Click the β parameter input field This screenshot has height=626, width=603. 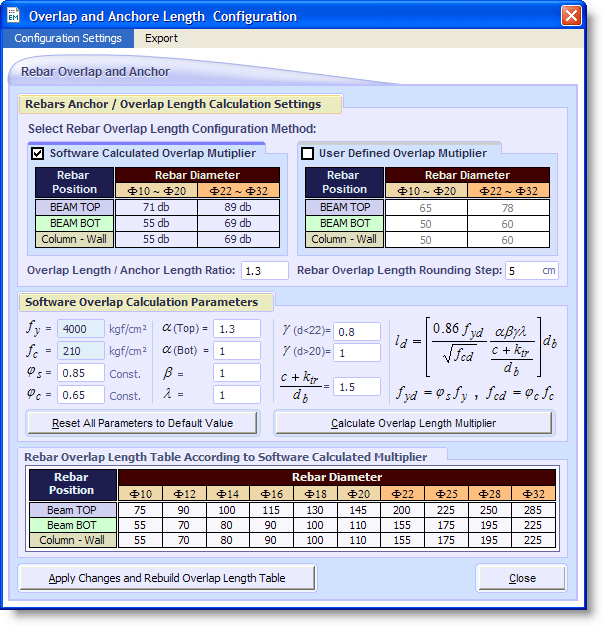pyautogui.click(x=236, y=372)
